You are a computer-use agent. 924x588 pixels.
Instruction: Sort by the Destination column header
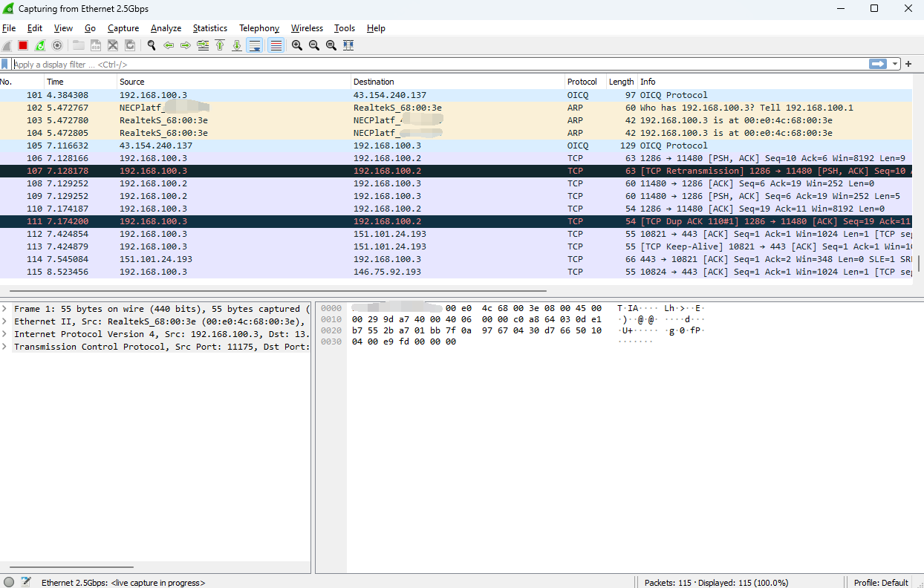[458, 82]
